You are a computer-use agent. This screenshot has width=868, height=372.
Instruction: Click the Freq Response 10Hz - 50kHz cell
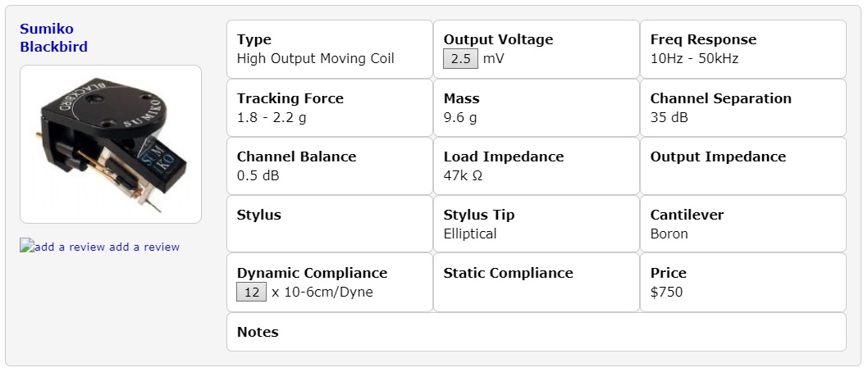pyautogui.click(x=742, y=49)
